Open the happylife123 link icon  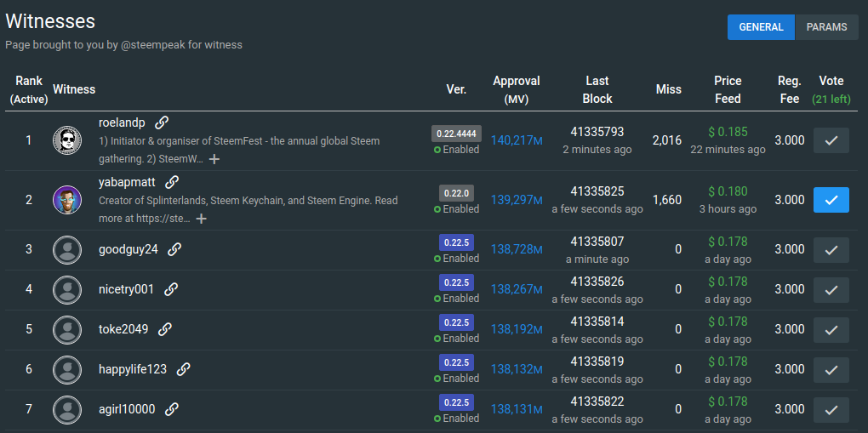click(x=183, y=369)
